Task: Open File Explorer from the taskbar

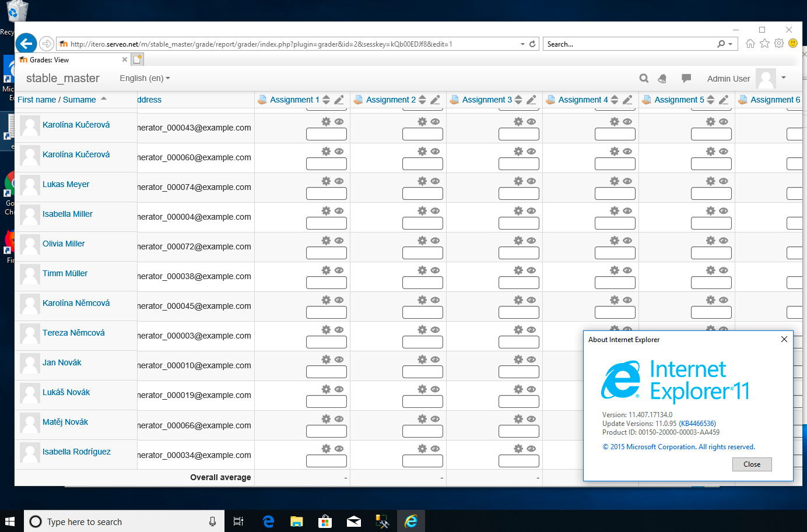Action: pos(296,522)
